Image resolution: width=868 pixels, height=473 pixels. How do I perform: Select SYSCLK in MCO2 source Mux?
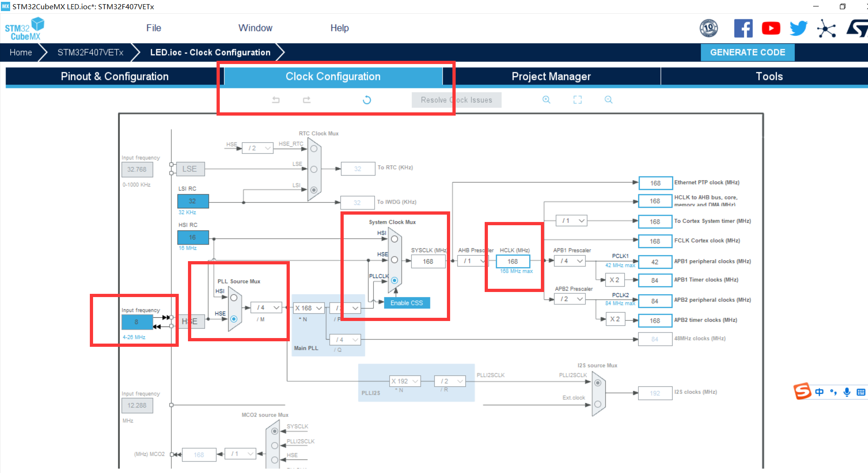click(275, 432)
